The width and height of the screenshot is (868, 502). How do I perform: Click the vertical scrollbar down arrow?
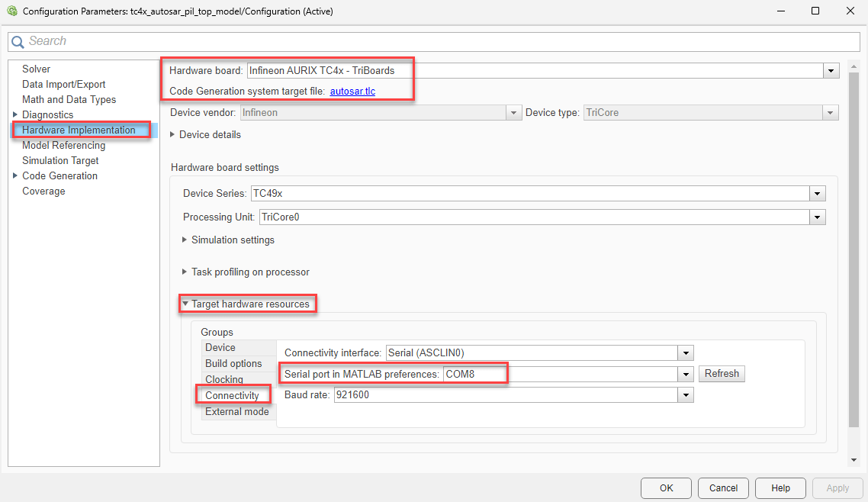coord(854,460)
